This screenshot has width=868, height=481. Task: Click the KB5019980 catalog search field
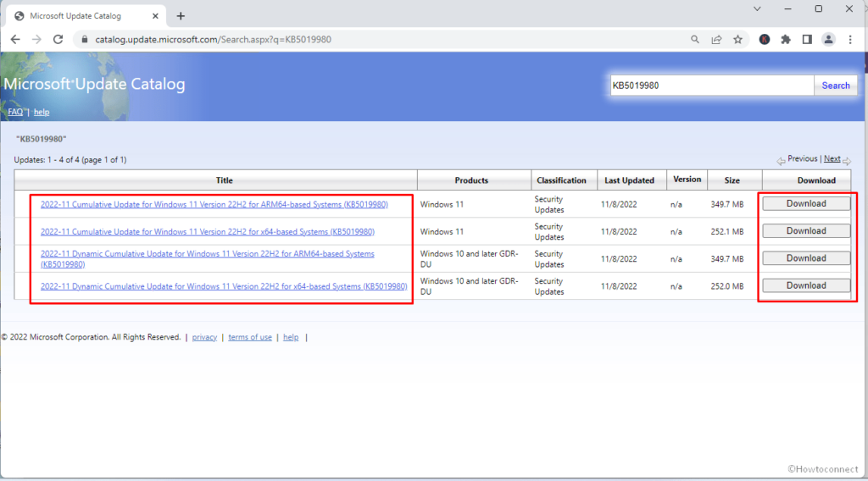pyautogui.click(x=710, y=86)
